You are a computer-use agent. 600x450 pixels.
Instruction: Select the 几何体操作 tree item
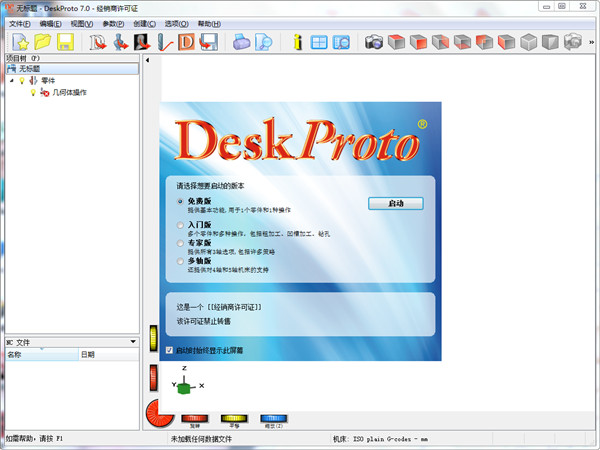(70, 92)
